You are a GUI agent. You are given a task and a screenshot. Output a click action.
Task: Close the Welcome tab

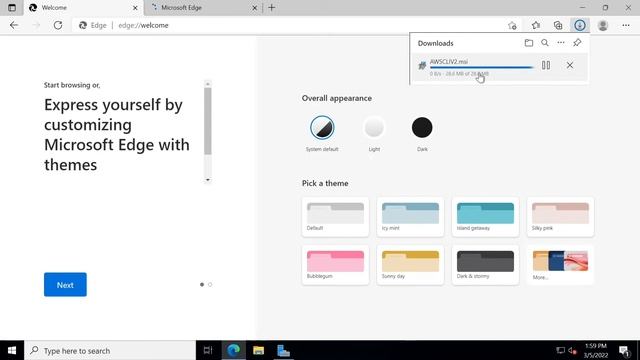[x=135, y=8]
